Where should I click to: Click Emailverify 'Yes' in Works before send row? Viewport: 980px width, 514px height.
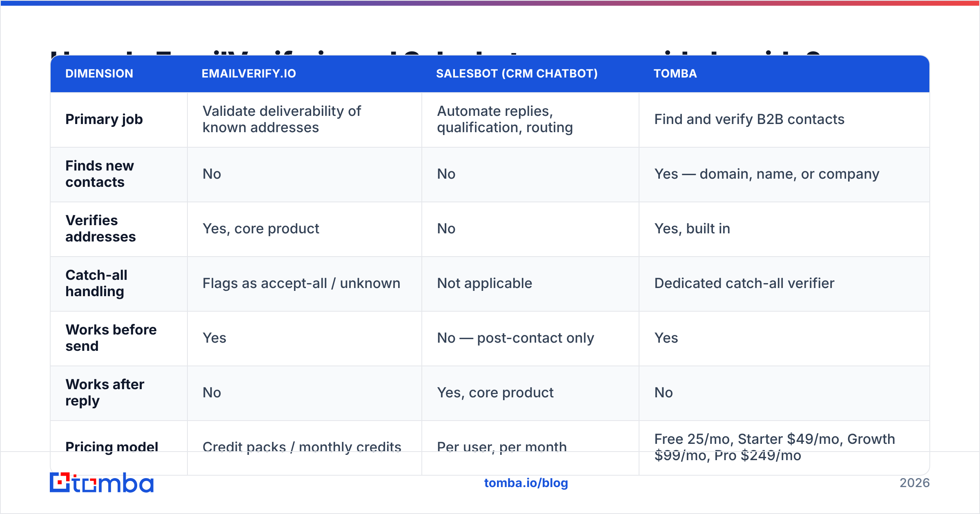coord(214,338)
